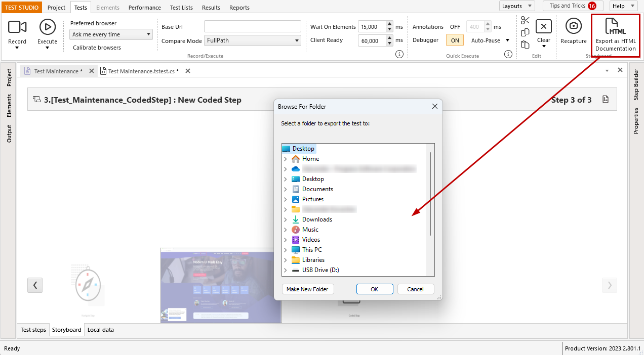Click the Clear X icon
Image resolution: width=644 pixels, height=355 pixels.
[x=544, y=26]
